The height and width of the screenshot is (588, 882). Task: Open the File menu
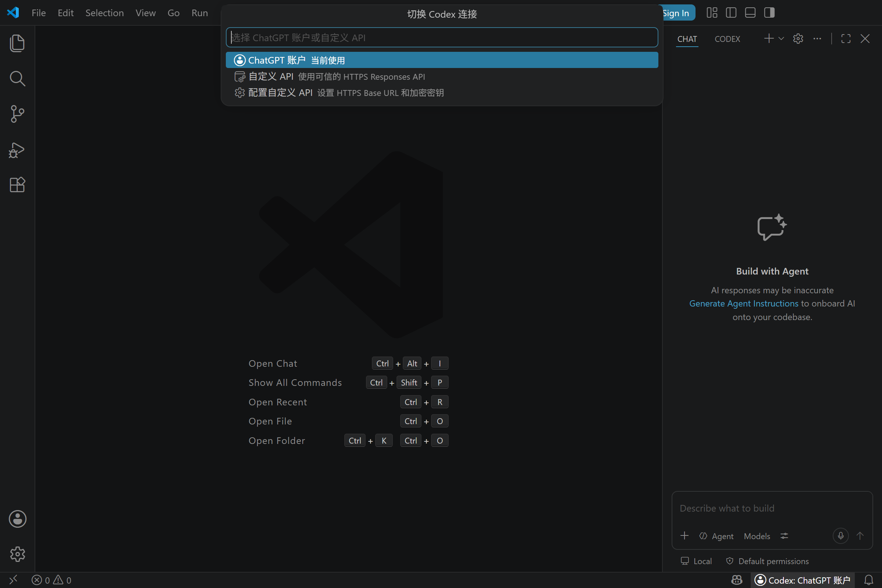39,13
